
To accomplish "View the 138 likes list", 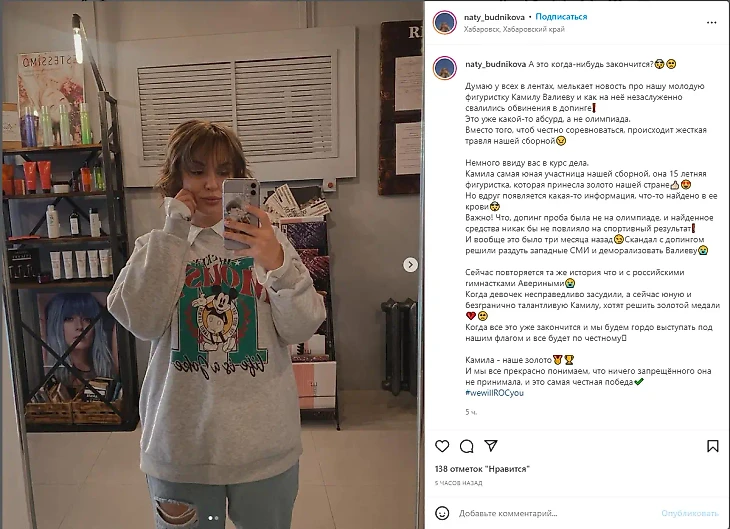I will point(482,469).
